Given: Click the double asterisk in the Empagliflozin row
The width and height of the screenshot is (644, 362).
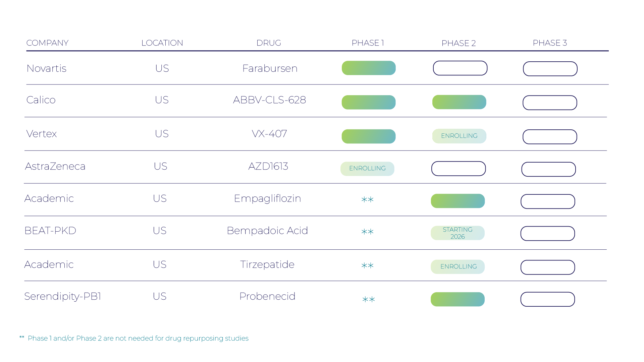Looking at the screenshot, I should [x=367, y=200].
